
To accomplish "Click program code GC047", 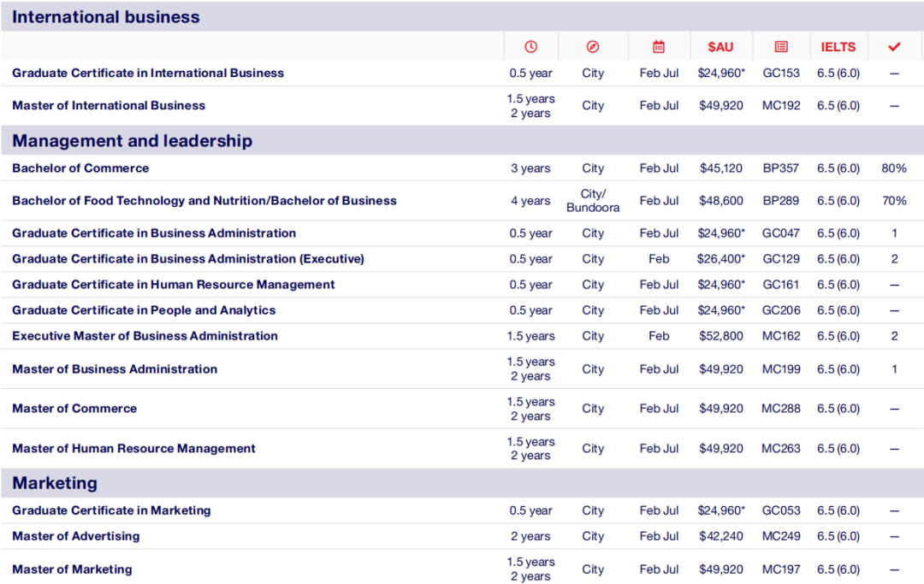I will click(781, 233).
